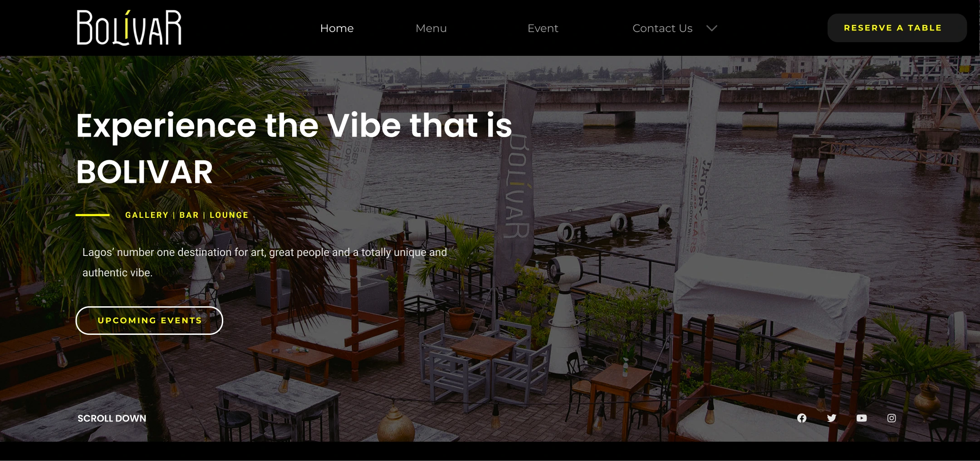Click the 'Experience the Vibe that is' heading

tap(294, 125)
